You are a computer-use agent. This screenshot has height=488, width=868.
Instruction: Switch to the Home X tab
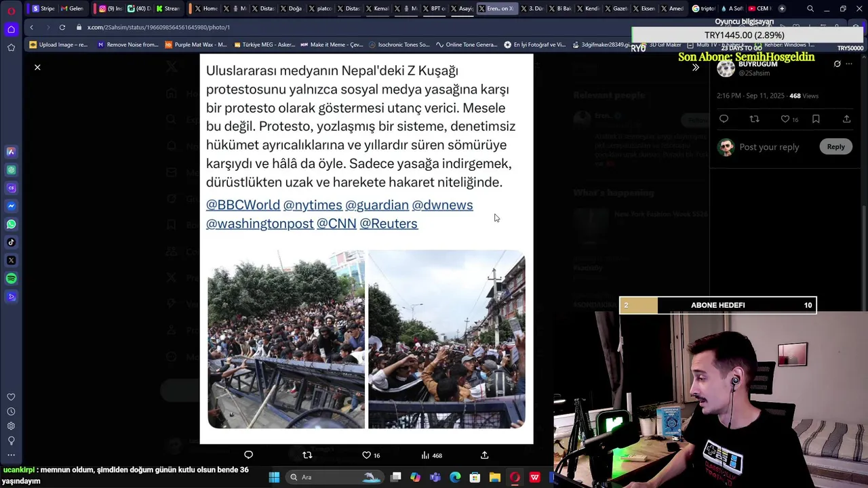click(x=206, y=9)
